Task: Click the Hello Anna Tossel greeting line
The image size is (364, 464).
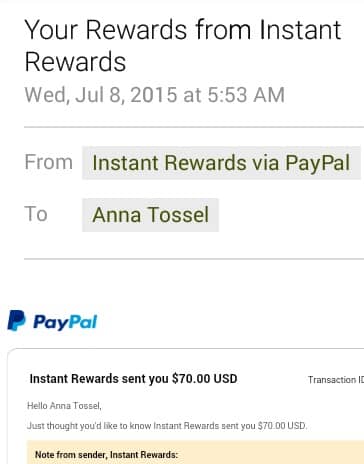Action: [64, 406]
